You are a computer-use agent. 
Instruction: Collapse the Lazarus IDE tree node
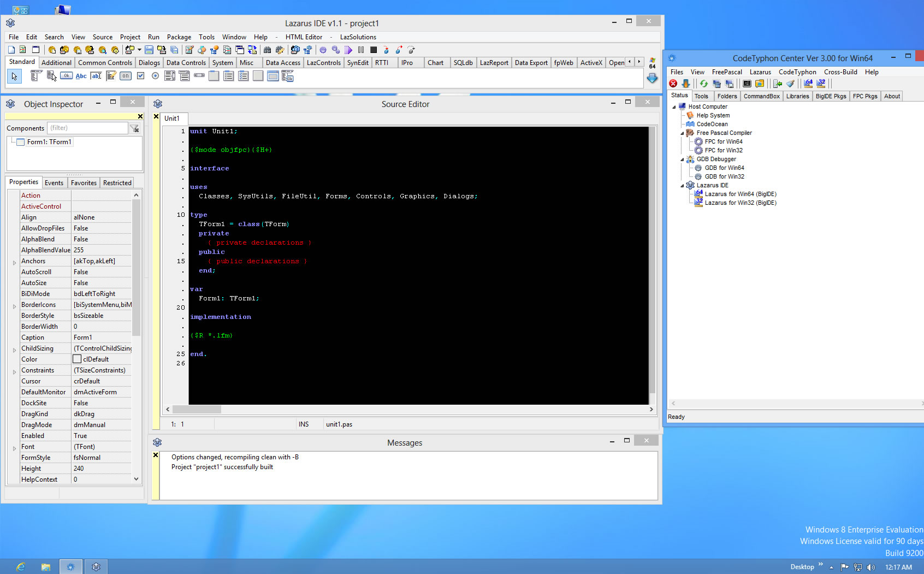point(682,186)
